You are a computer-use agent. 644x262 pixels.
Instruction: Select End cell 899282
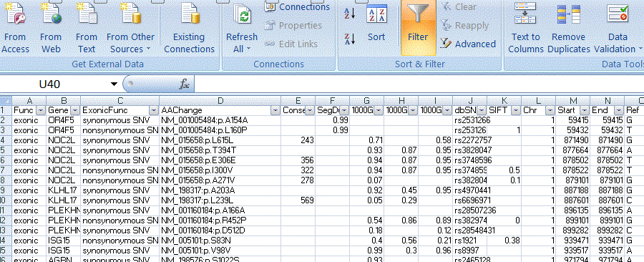pos(608,230)
